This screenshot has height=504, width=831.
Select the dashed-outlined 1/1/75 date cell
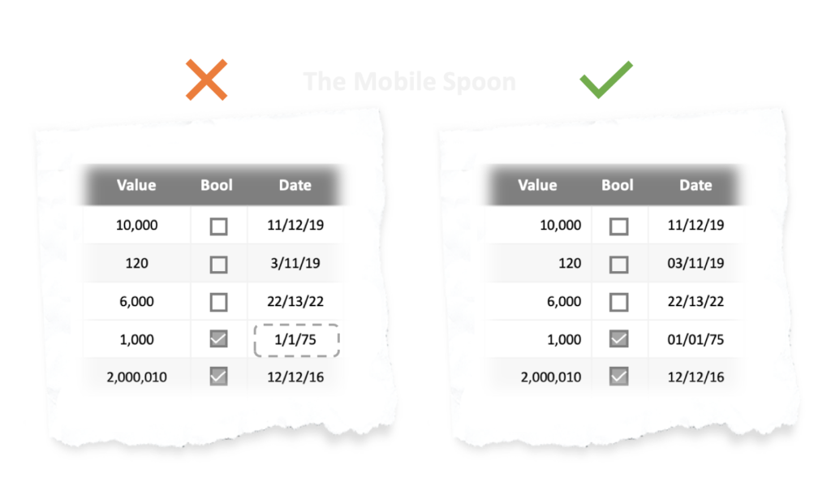295,340
